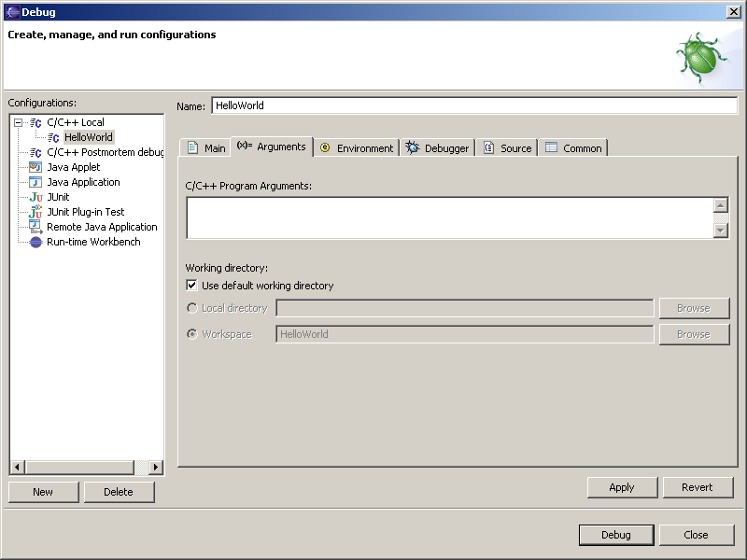Click the JUnit Plug-in Test icon
The width and height of the screenshot is (747, 560).
coord(35,212)
